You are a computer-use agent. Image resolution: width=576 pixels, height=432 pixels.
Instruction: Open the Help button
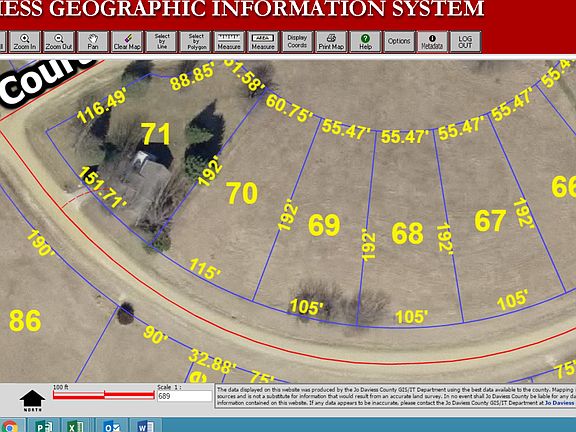click(365, 42)
